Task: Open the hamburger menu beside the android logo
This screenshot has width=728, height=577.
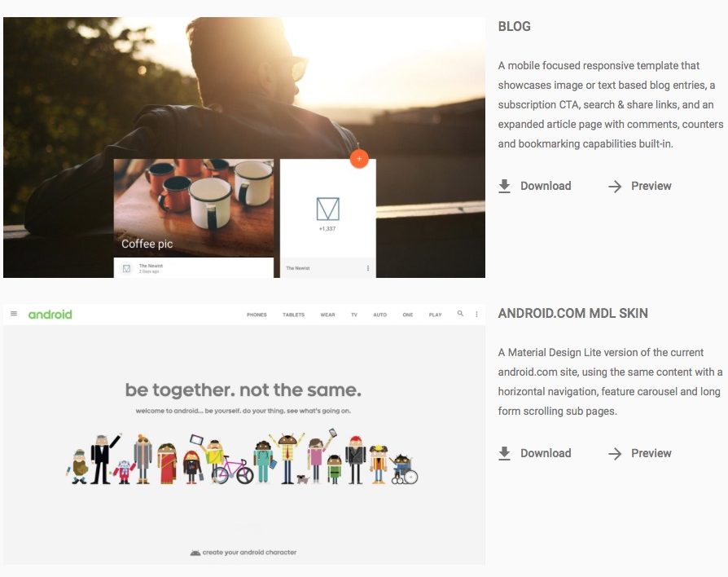Action: coord(14,314)
